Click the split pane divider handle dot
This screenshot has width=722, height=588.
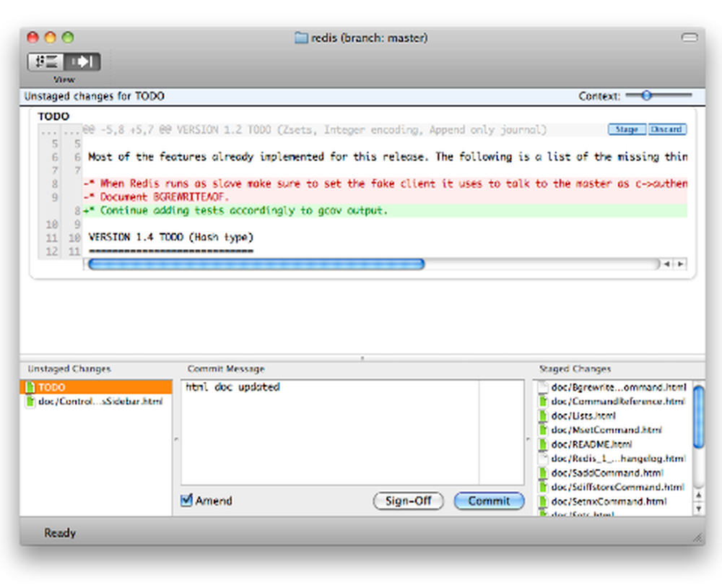362,358
